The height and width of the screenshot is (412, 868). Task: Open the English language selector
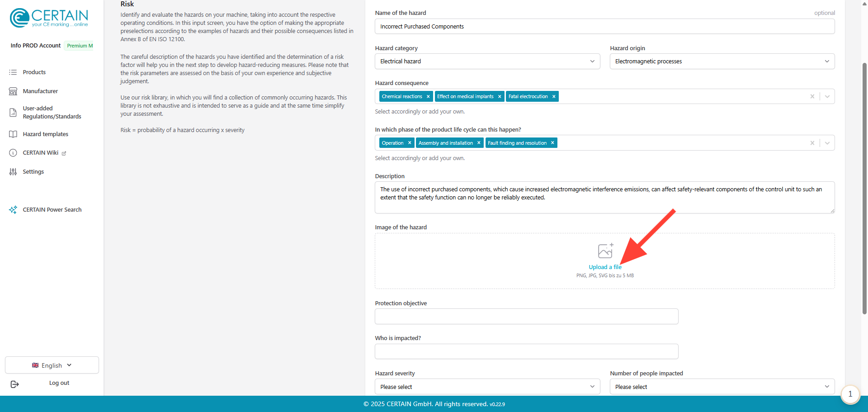point(52,365)
